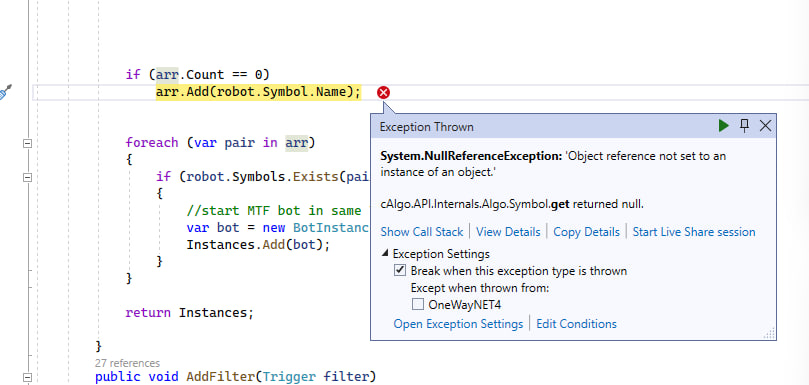Open Exception Settings link

click(x=458, y=324)
